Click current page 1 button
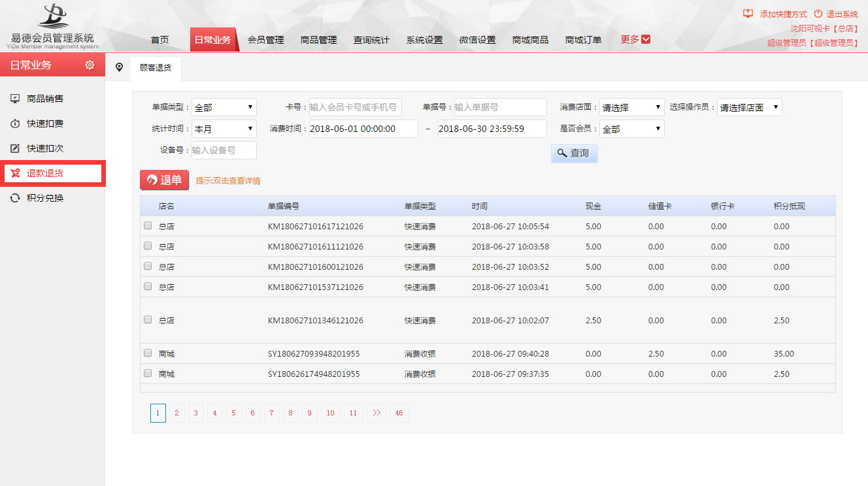The height and width of the screenshot is (486, 868). pos(158,413)
